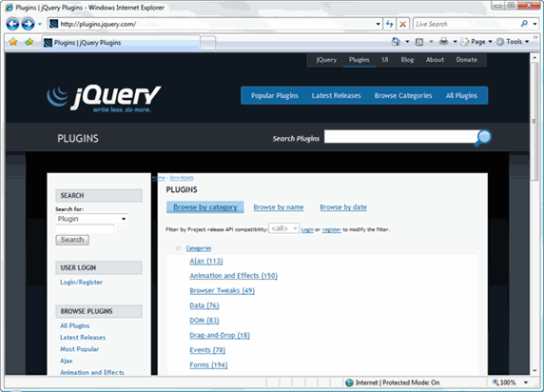The width and height of the screenshot is (544, 392).
Task: Click Latest Releases in sidebar
Action: pyautogui.click(x=83, y=338)
